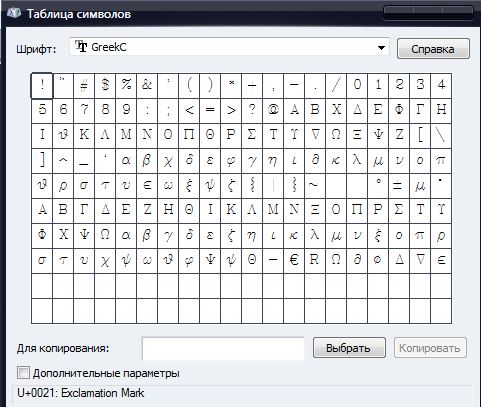Choose the question mark character
Screen dimensions: 481x407
(x=252, y=111)
